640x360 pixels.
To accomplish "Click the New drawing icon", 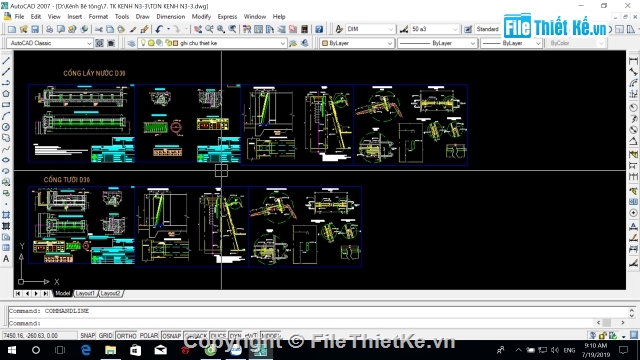I will click(x=12, y=29).
